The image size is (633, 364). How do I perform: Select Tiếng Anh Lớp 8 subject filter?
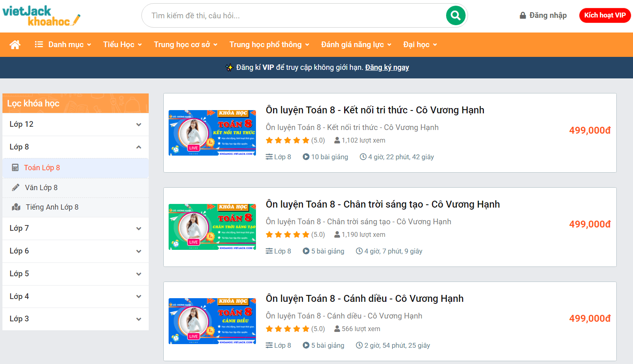coord(76,207)
